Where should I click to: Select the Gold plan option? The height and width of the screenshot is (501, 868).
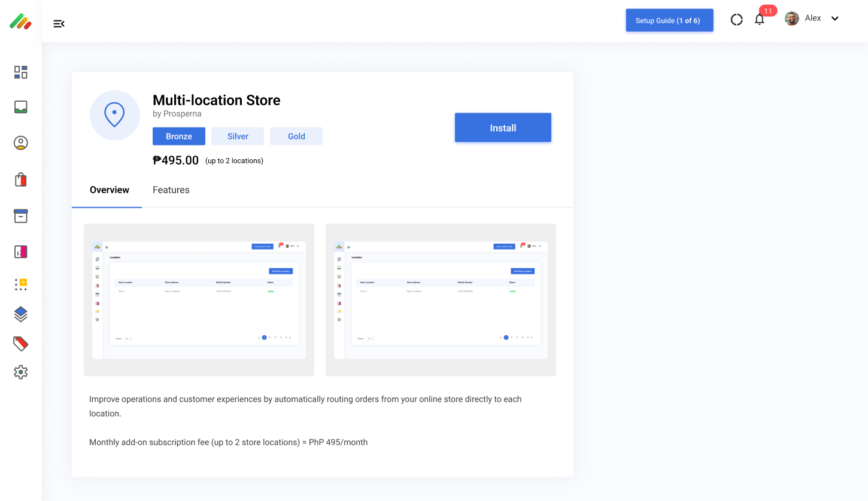coord(296,136)
